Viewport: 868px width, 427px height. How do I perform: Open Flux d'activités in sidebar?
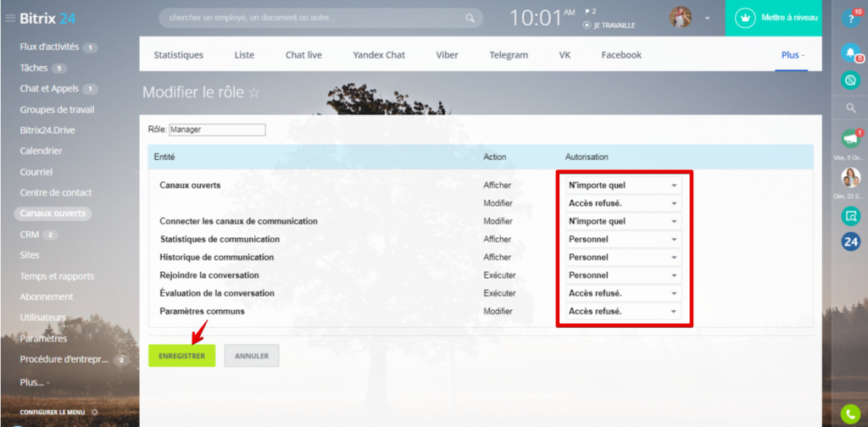[49, 47]
